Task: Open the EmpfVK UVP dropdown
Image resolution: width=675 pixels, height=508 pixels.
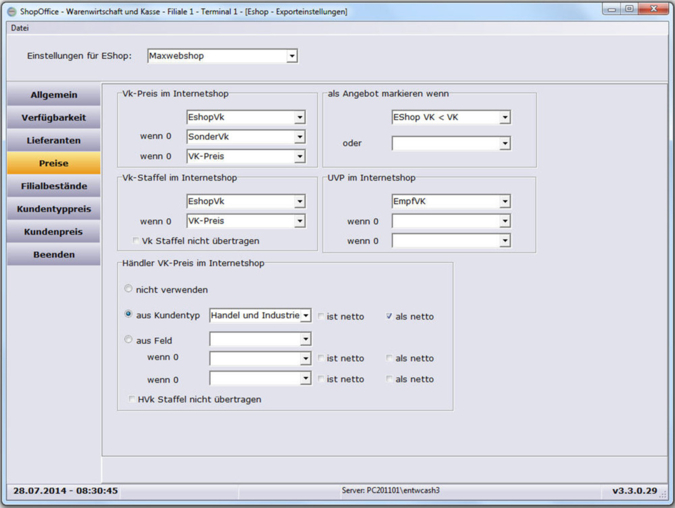Action: point(504,202)
